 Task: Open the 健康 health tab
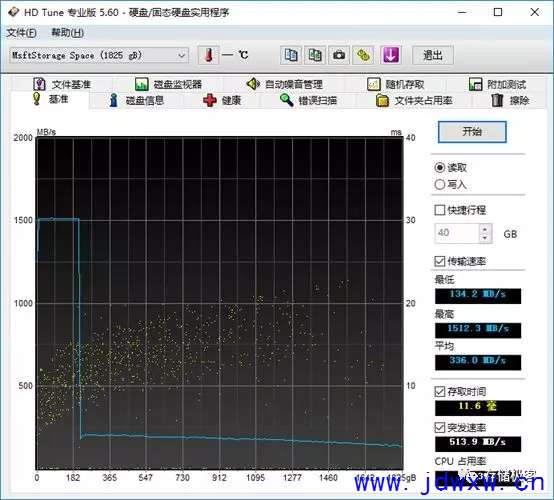(223, 100)
